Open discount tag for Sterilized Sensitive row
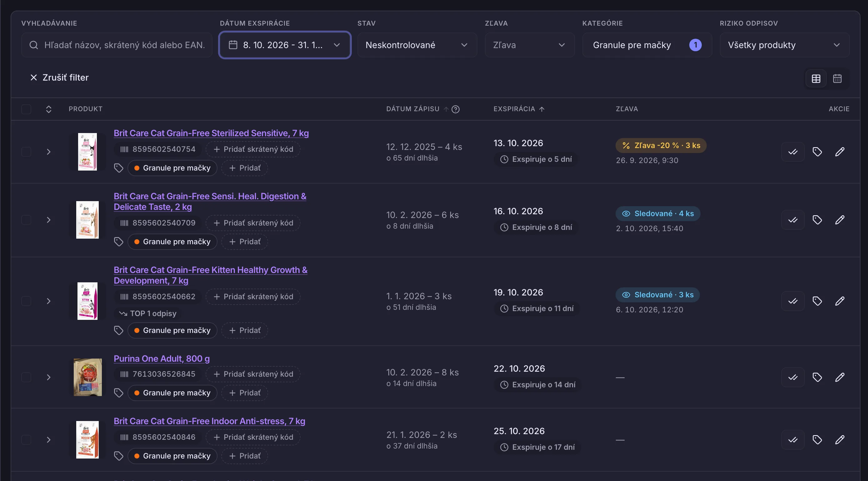This screenshot has height=481, width=868. click(x=817, y=151)
